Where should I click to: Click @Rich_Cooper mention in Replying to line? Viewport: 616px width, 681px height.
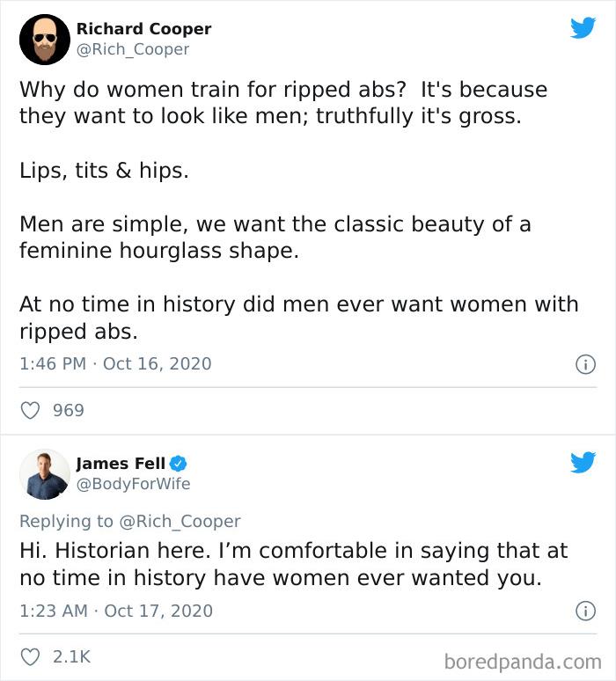coord(179,521)
